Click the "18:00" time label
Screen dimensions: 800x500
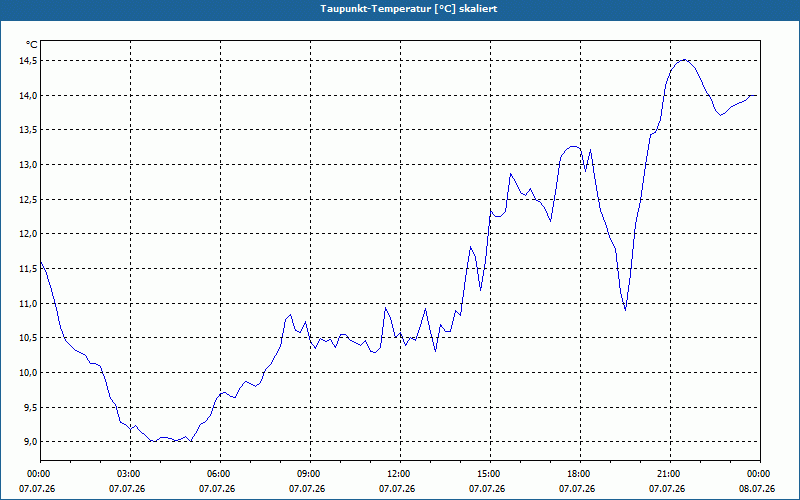coord(577,474)
